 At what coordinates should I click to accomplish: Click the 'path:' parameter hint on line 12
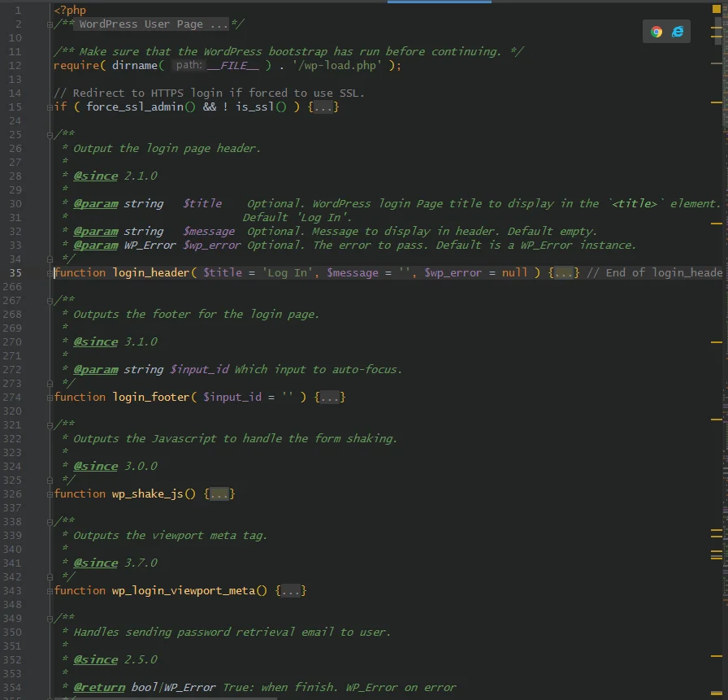(189, 65)
